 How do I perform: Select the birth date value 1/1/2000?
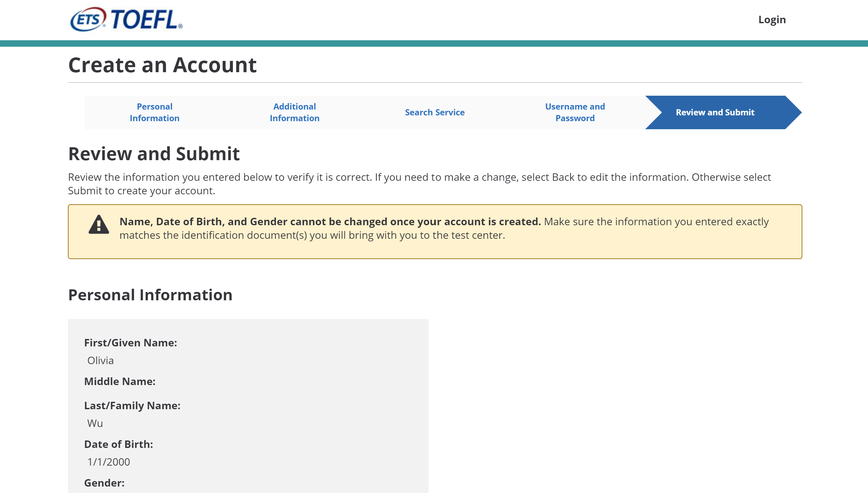108,462
